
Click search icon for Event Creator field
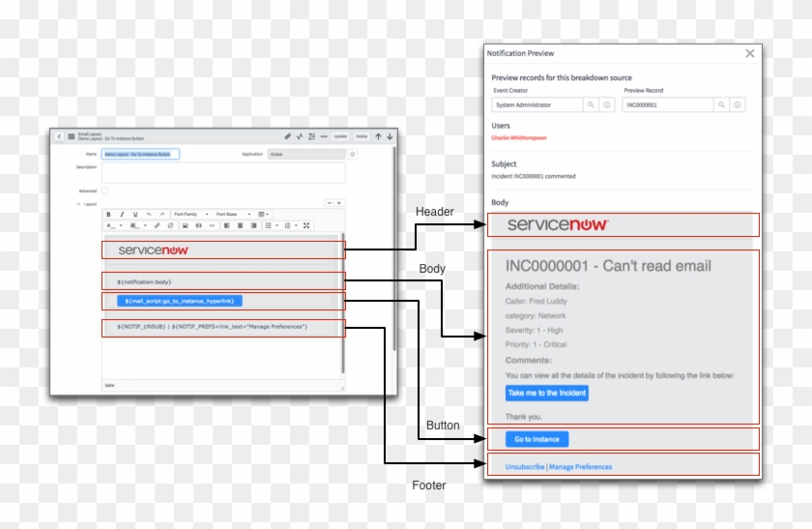click(x=591, y=104)
